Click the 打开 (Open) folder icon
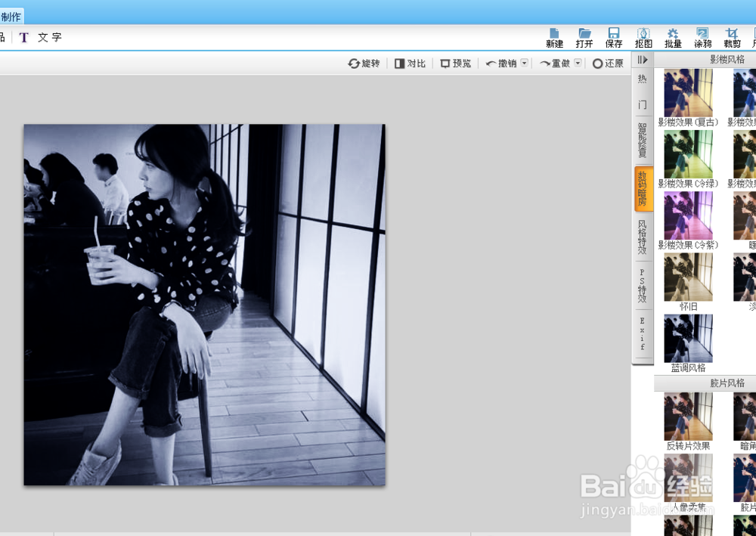Viewport: 756px width, 536px height. (x=584, y=38)
